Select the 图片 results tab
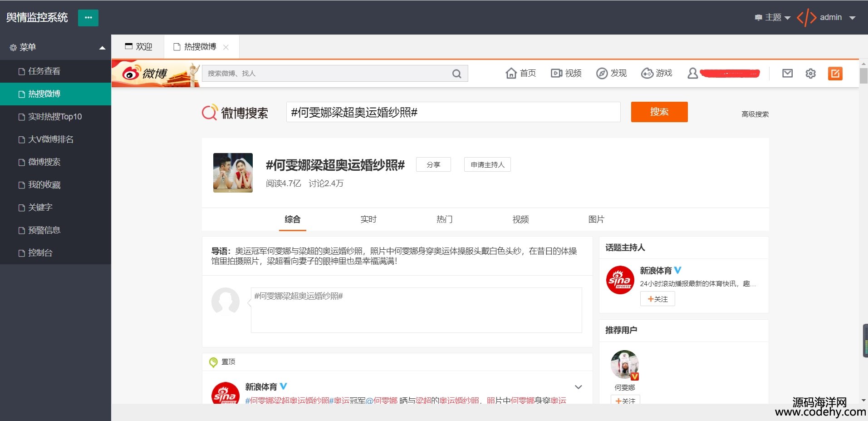Viewport: 868px width, 421px height. pos(596,219)
